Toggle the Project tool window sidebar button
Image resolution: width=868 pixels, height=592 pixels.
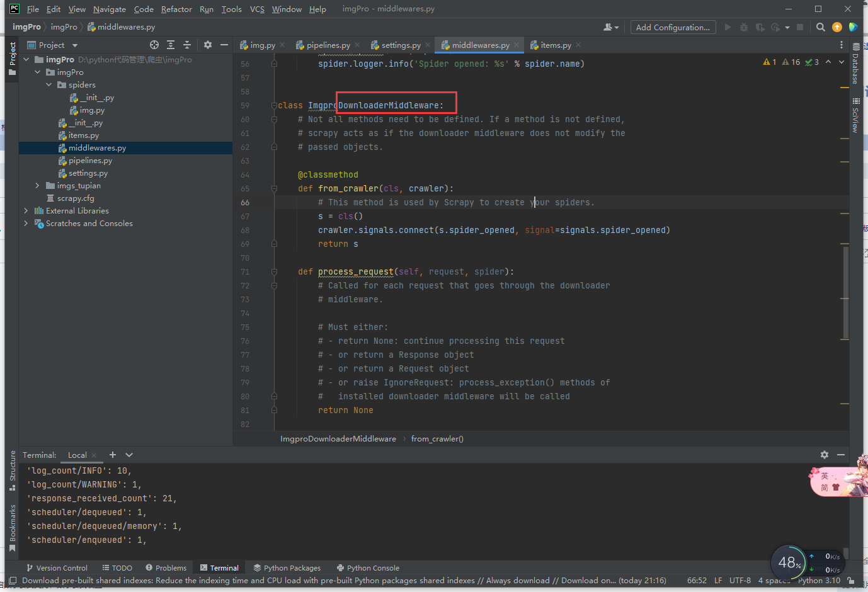[x=12, y=58]
